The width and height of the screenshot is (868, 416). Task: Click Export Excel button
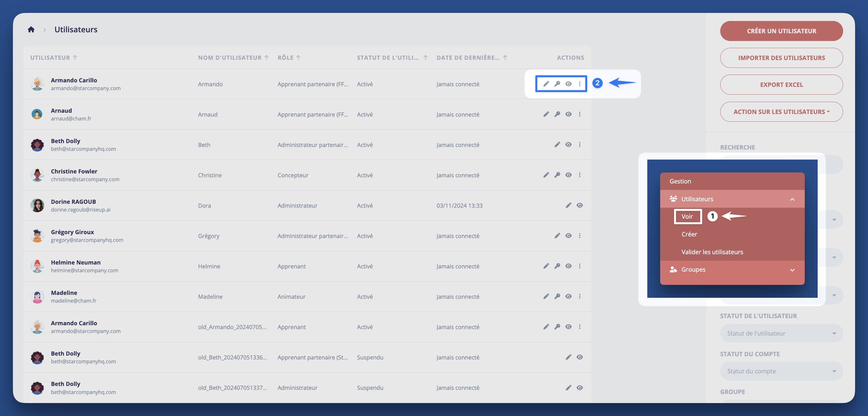pos(781,85)
